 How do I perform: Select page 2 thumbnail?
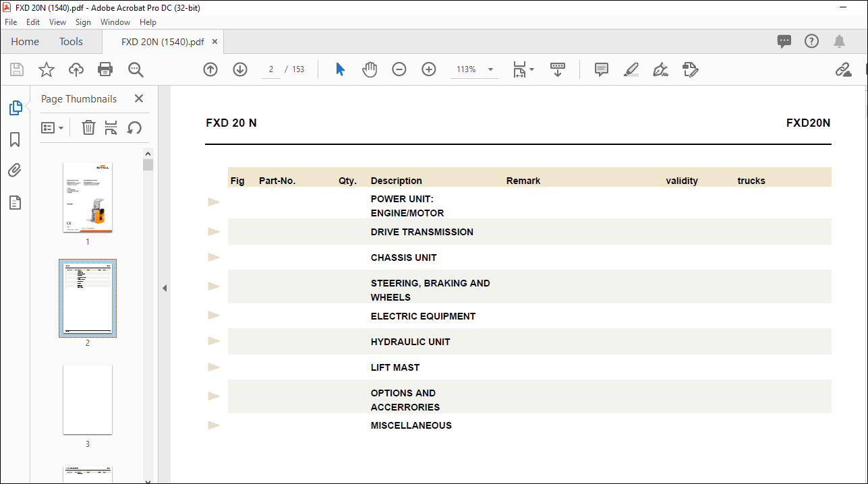click(x=88, y=298)
